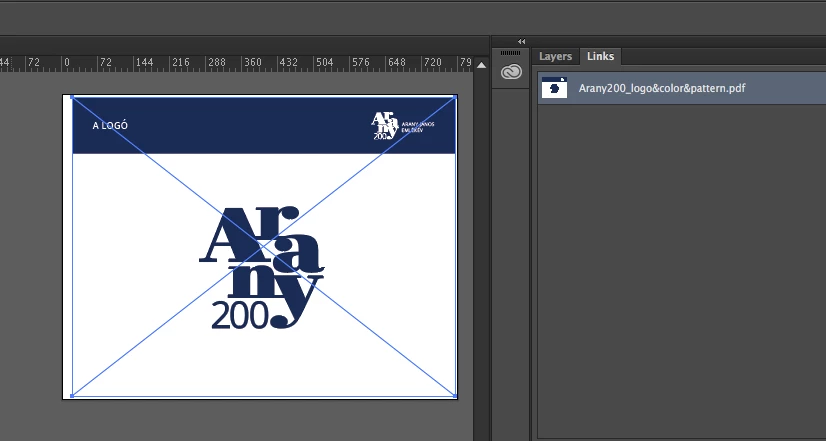Viewport: 826px width, 441px height.
Task: Switch to the Layers tab
Action: (x=555, y=56)
